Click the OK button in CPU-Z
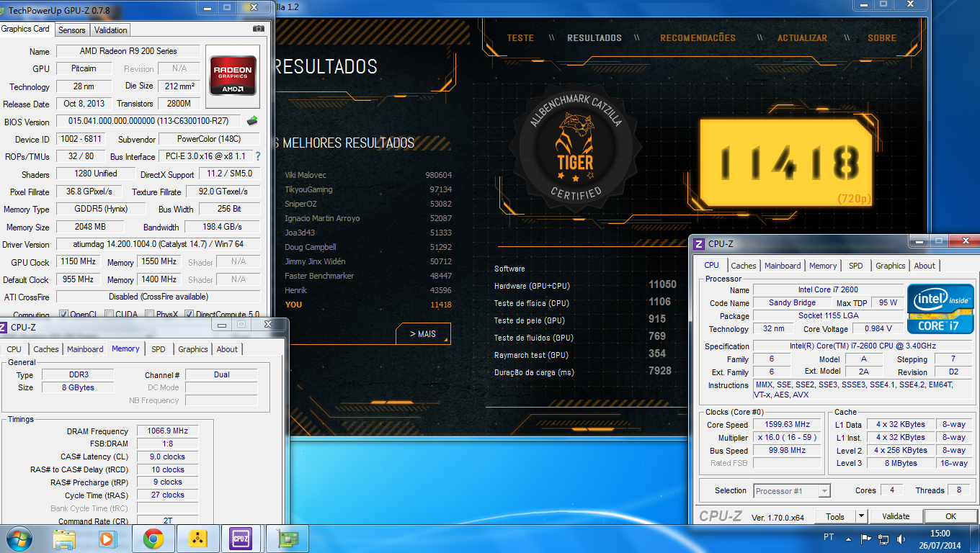 click(x=950, y=516)
